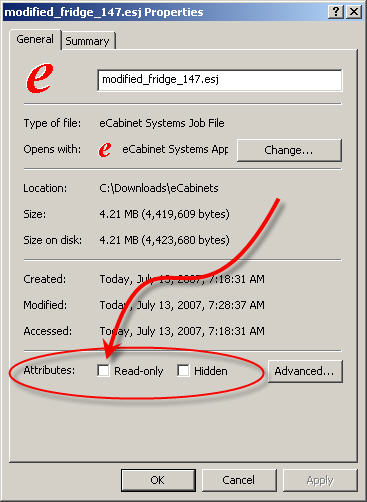Switch to the Summary tab
The image size is (367, 502).
(x=88, y=41)
